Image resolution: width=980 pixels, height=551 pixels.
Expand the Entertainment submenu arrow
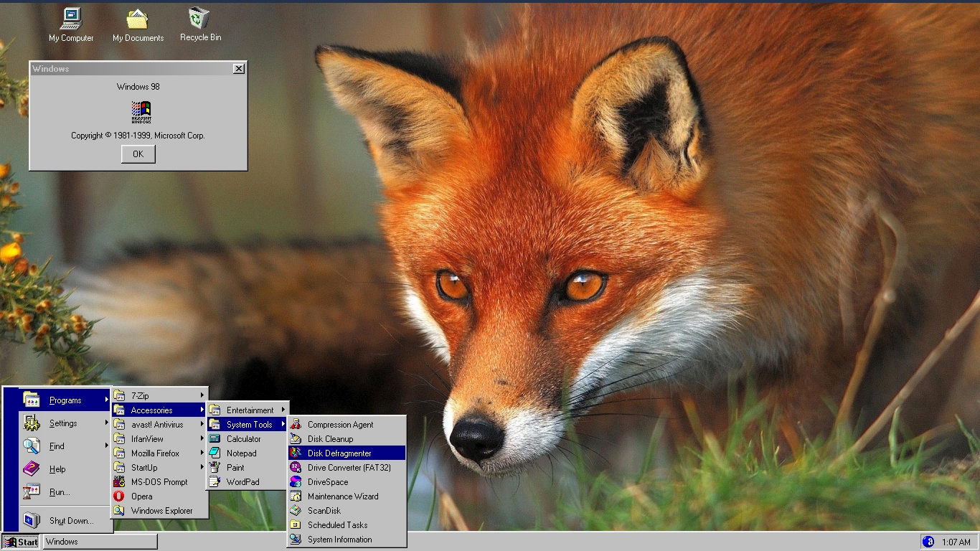283,410
